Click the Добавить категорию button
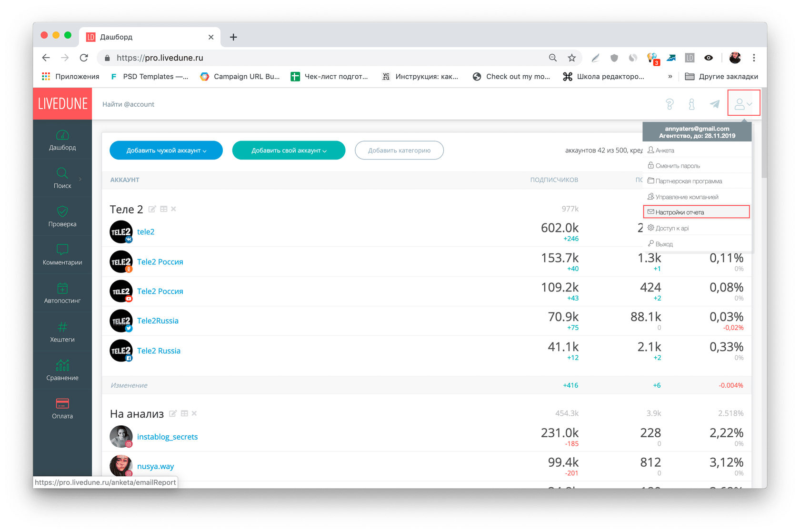The image size is (800, 532). click(x=399, y=151)
